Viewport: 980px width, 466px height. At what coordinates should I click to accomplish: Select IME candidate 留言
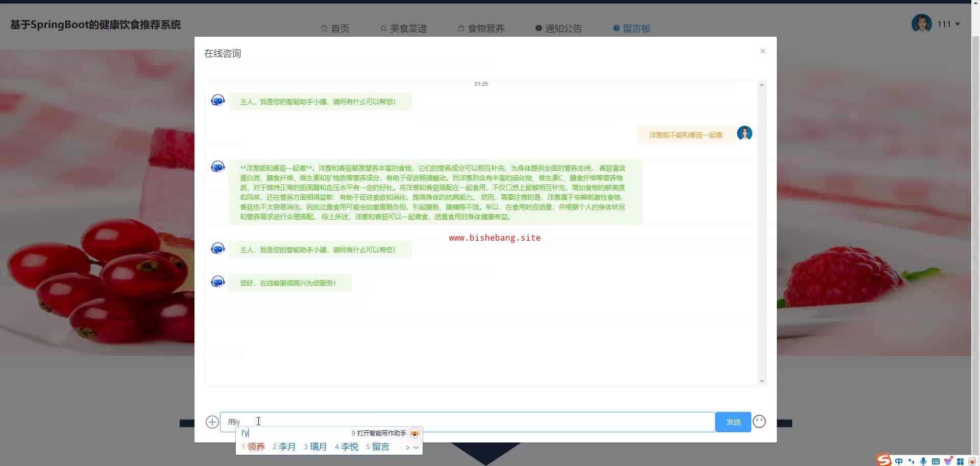[378, 447]
